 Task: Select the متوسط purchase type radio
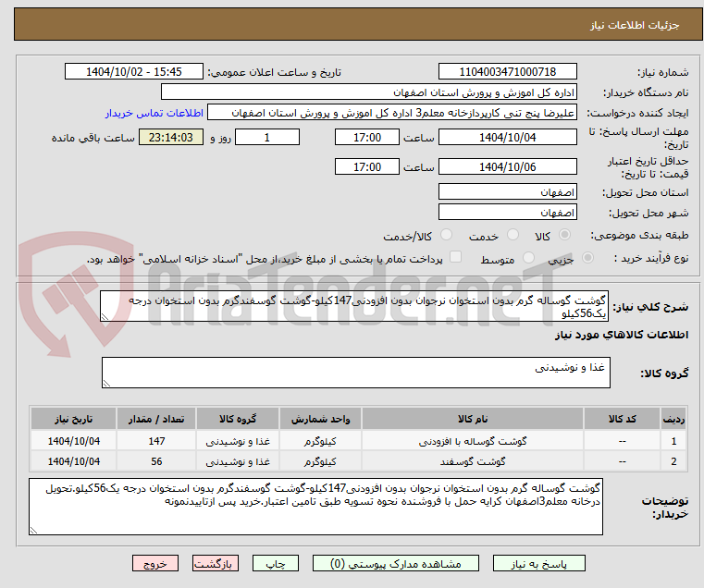(x=529, y=258)
